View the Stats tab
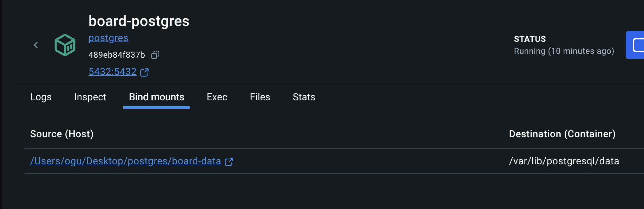This screenshot has width=644, height=209. coord(304,97)
